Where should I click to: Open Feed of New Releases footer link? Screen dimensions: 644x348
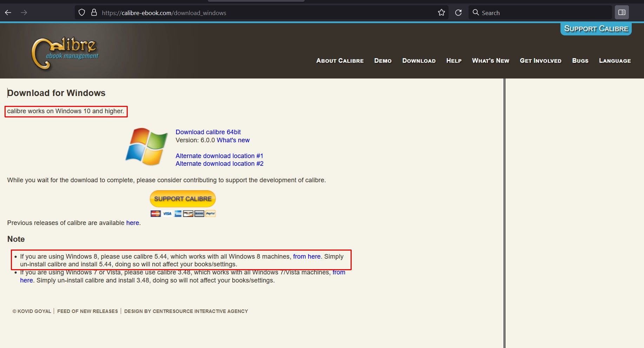87,311
